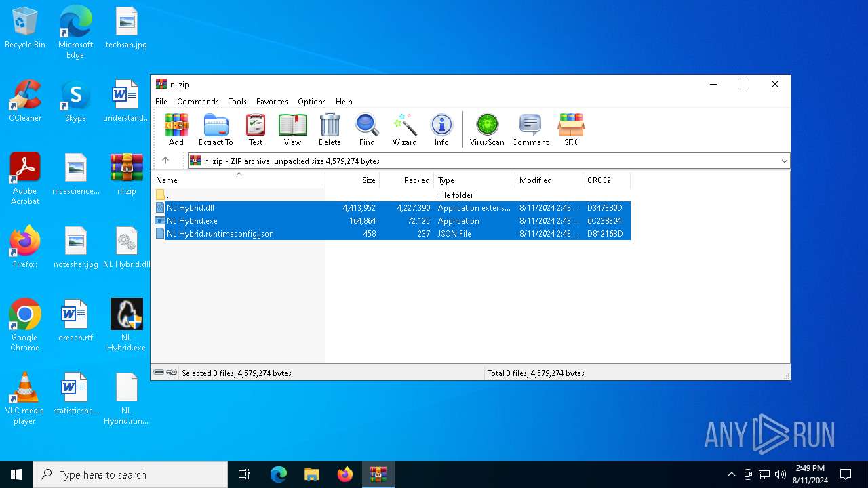This screenshot has width=868, height=488.
Task: Open the Tools menu
Action: 237,102
